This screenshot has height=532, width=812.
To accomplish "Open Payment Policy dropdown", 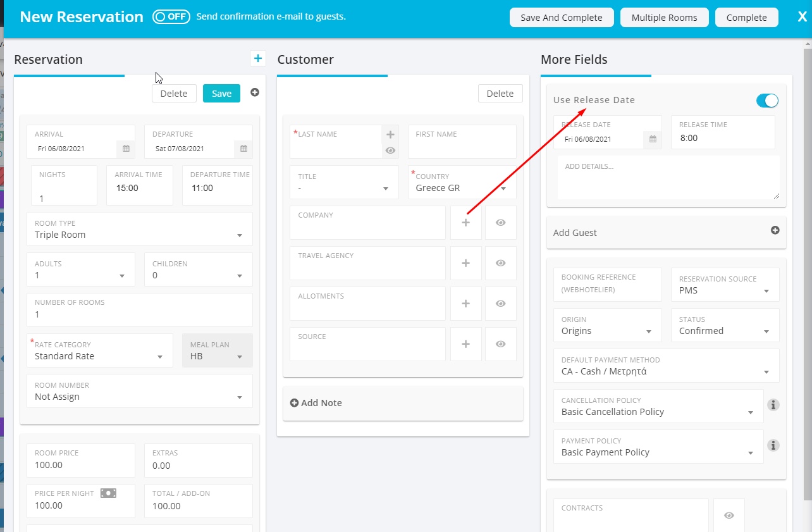I will (658, 447).
